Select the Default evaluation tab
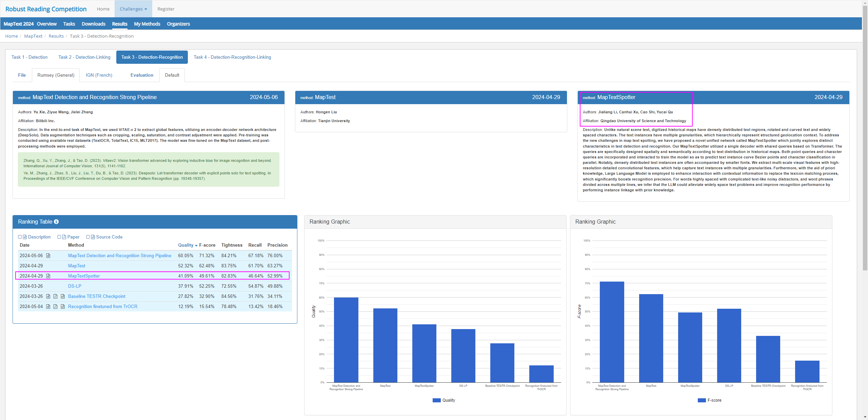Image resolution: width=868 pixels, height=420 pixels. click(172, 75)
